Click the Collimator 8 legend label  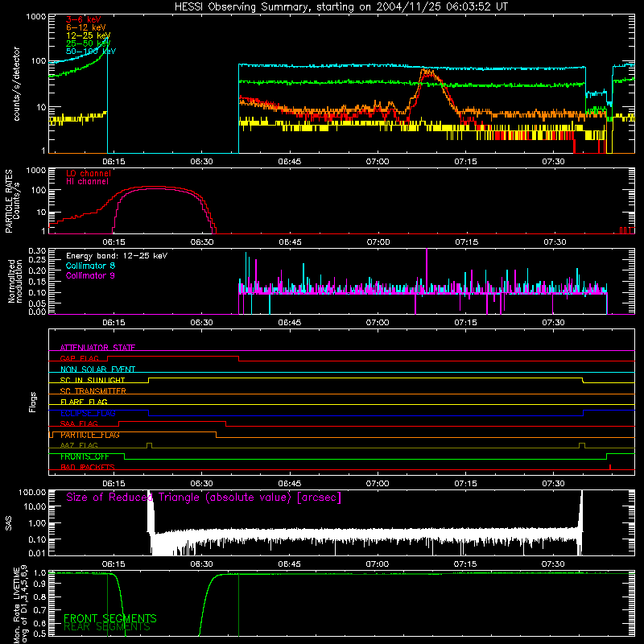(x=90, y=266)
